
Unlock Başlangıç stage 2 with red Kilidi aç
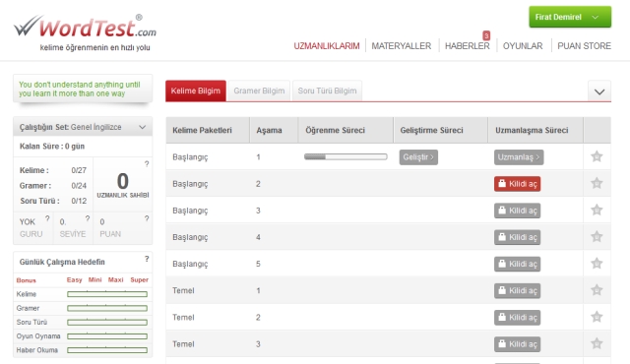(517, 184)
